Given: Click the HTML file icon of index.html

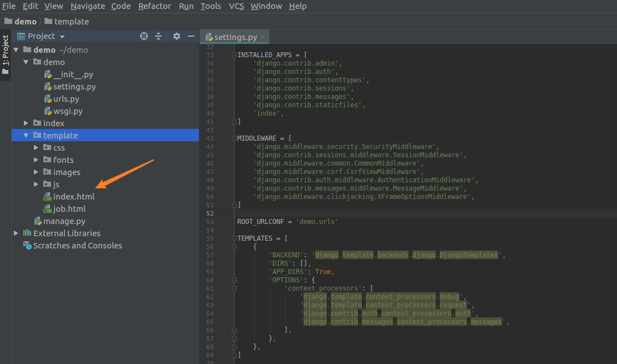Looking at the screenshot, I should 48,196.
